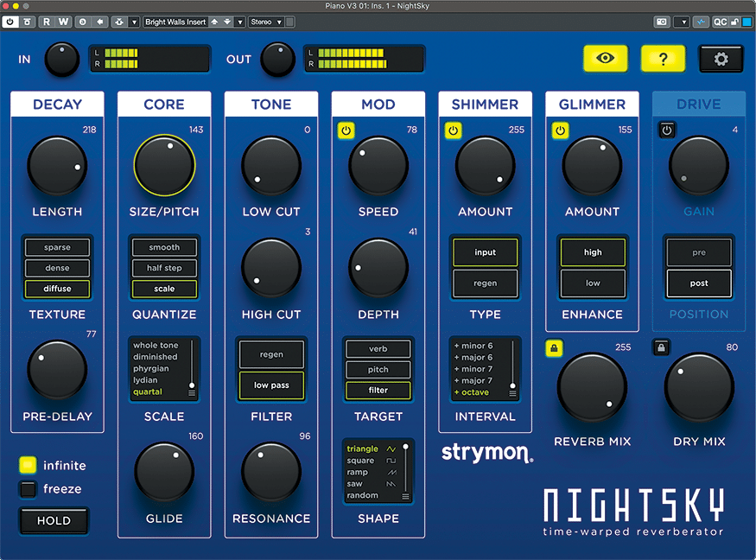
Task: Set Glimmer enhance to low
Action: (593, 283)
